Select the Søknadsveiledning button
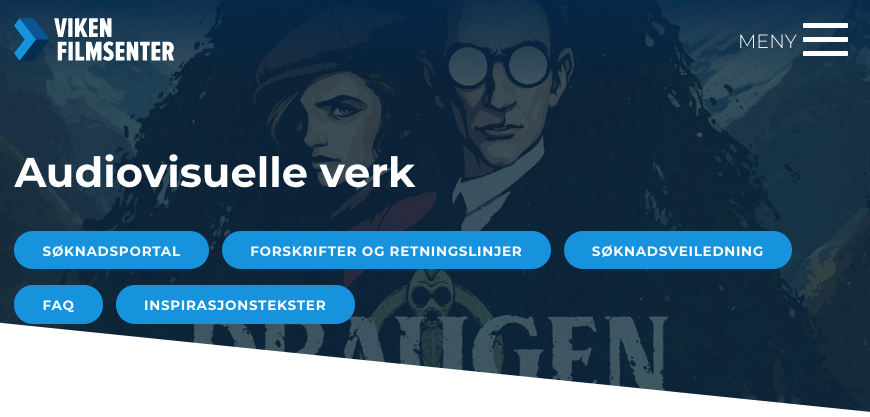The image size is (870, 417). tap(677, 251)
